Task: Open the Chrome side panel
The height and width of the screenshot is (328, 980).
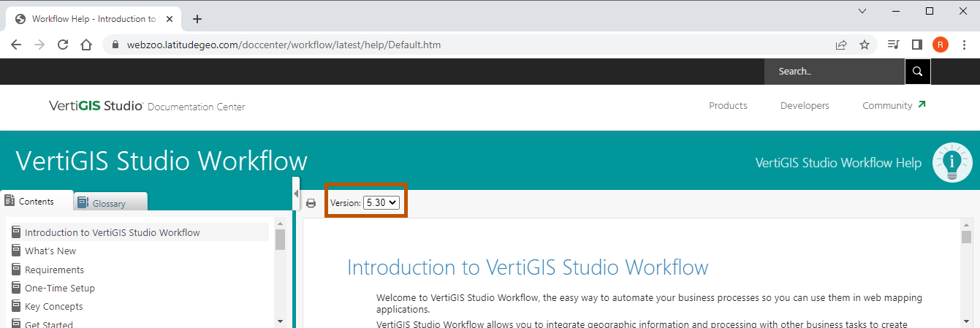Action: (x=916, y=45)
